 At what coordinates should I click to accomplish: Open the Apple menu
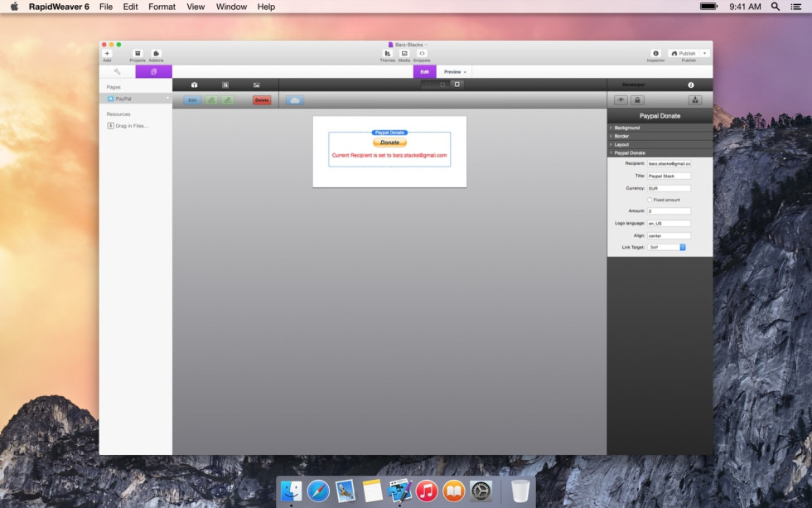(x=14, y=7)
